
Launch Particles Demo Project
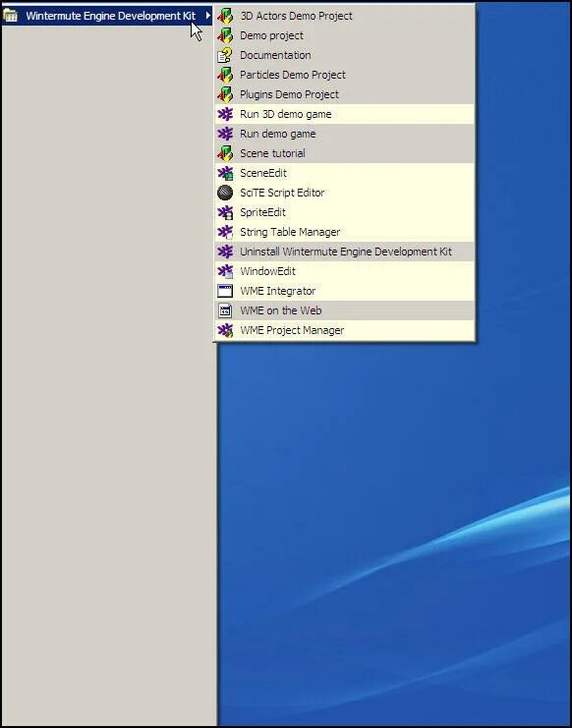(x=345, y=75)
